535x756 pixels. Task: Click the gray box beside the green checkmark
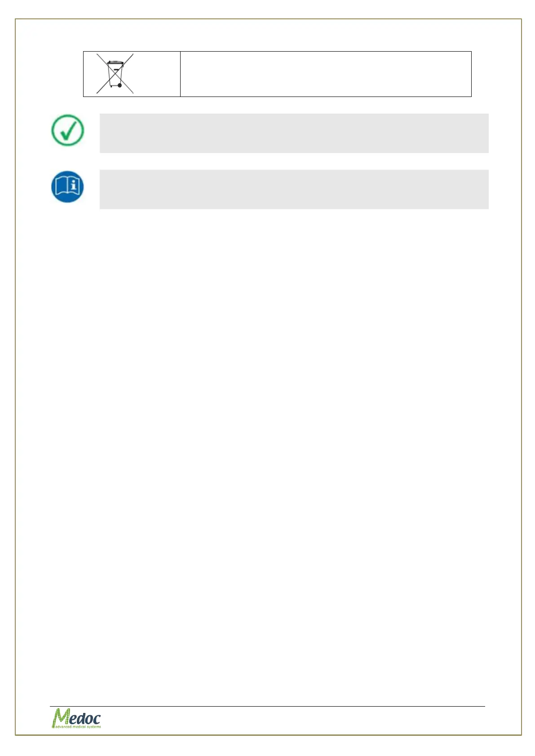coord(294,133)
